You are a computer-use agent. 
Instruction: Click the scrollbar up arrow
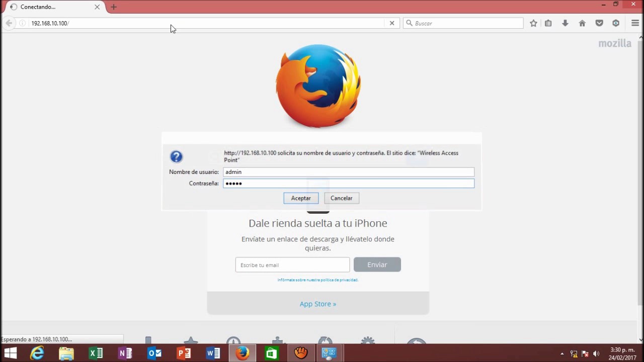[640, 37]
